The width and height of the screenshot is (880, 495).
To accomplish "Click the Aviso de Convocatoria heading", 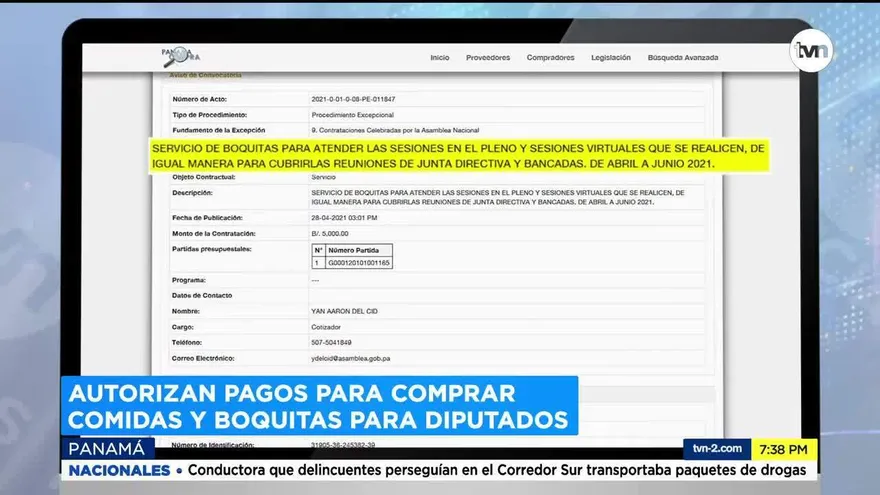I will click(205, 75).
